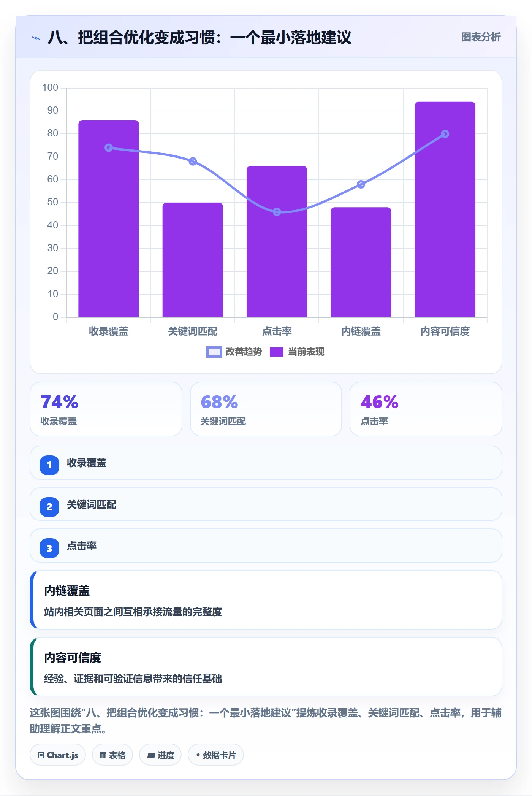Click the 图表分析 label in header

(481, 37)
